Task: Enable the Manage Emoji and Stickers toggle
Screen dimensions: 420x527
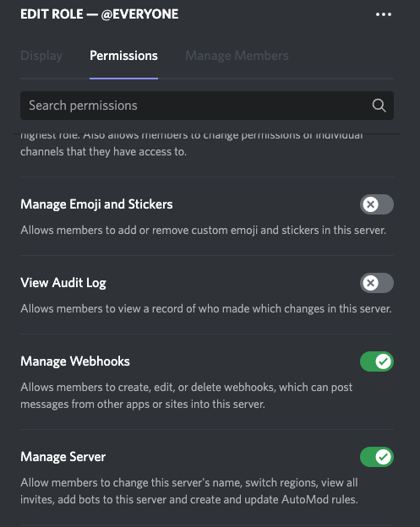Action: pyautogui.click(x=377, y=204)
